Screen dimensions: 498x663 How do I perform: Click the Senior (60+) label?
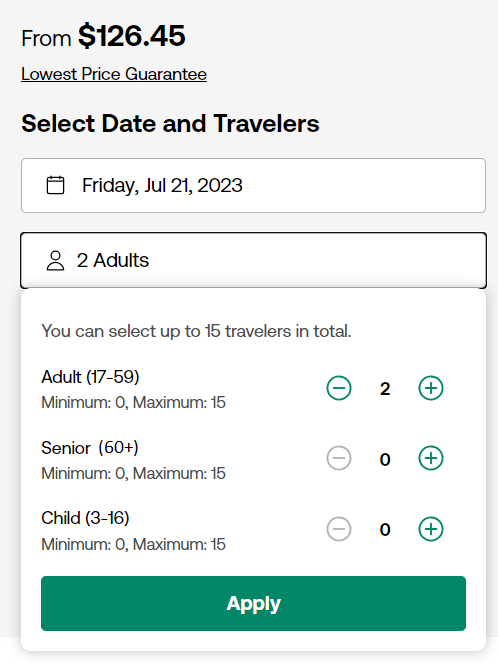point(90,447)
